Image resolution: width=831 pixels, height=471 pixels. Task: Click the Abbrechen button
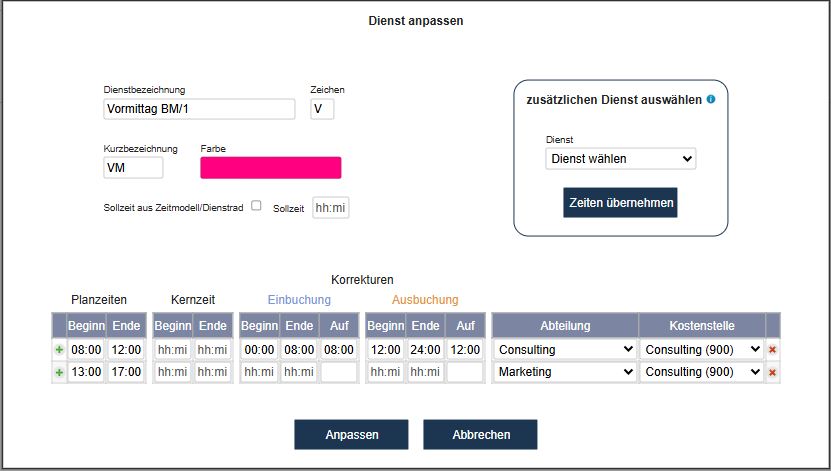[x=480, y=434]
